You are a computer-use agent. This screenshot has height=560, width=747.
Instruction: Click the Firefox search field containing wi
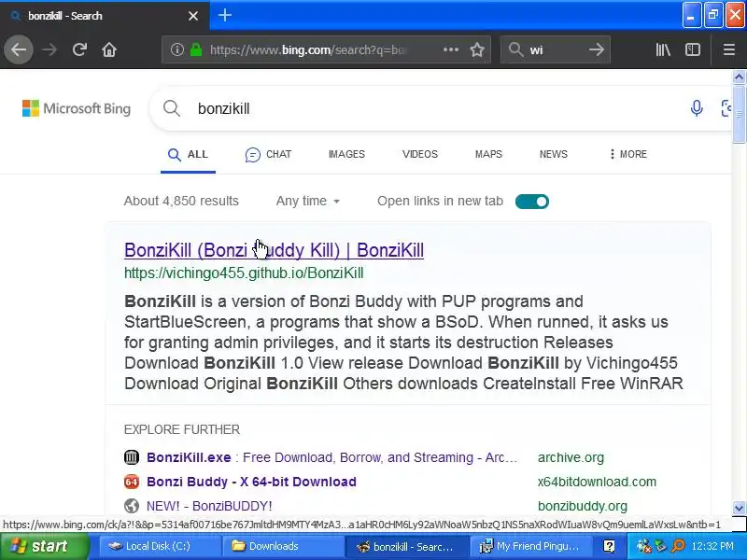point(555,49)
